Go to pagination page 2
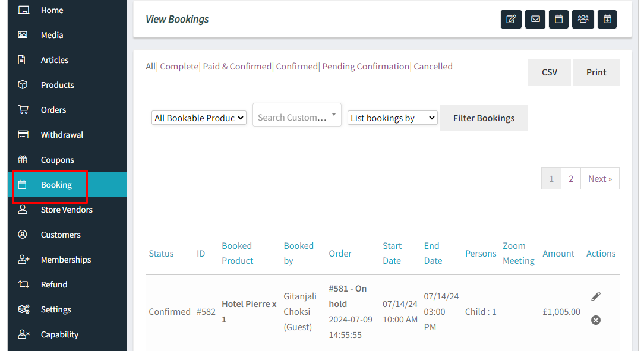 [571, 179]
